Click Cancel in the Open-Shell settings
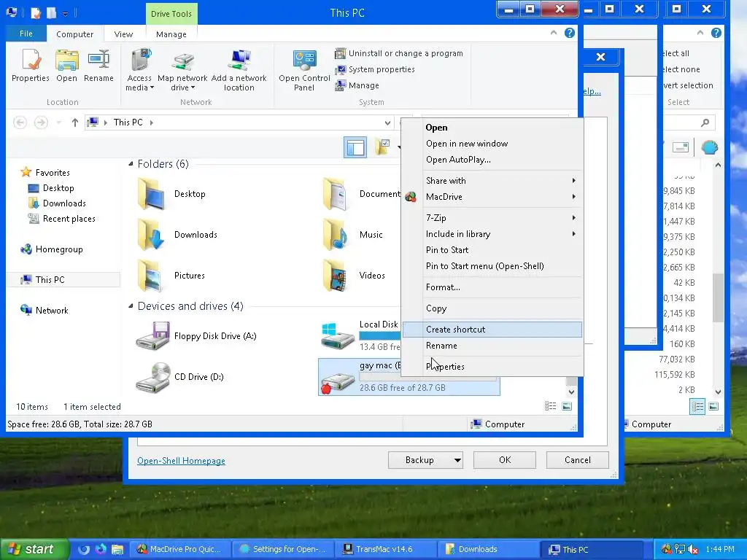The height and width of the screenshot is (560, 747). tap(578, 460)
